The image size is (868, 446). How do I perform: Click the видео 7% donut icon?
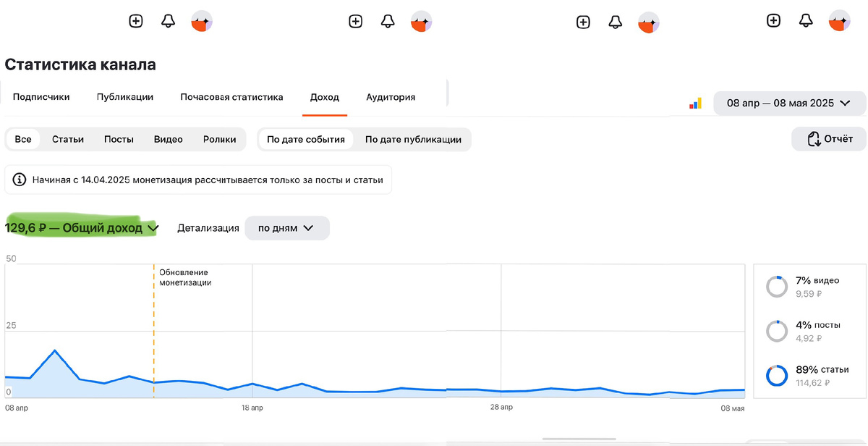[777, 287]
